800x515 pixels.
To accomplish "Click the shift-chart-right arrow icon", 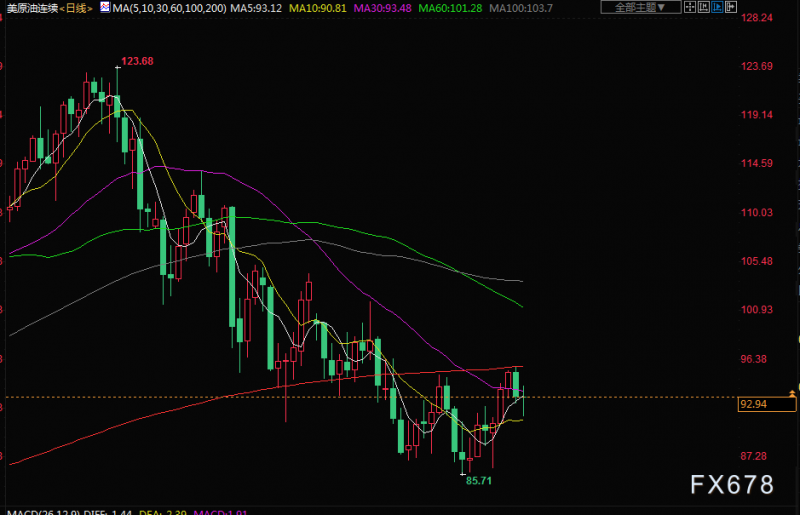I will [x=731, y=7].
